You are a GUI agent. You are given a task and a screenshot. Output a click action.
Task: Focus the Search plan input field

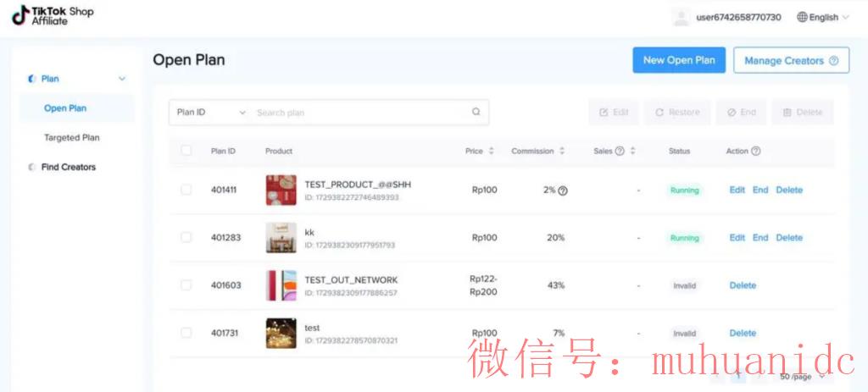pos(359,113)
